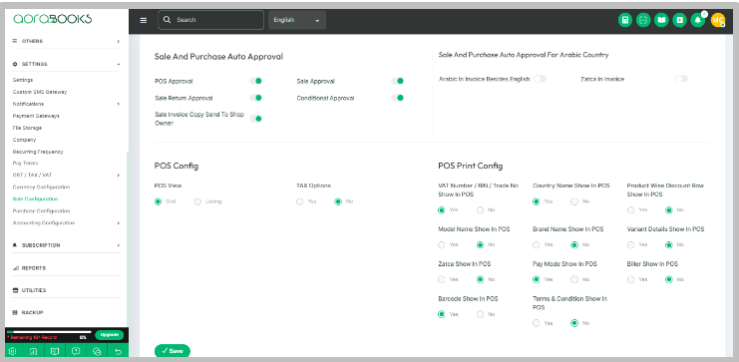Click the Upgrade button

(109, 335)
